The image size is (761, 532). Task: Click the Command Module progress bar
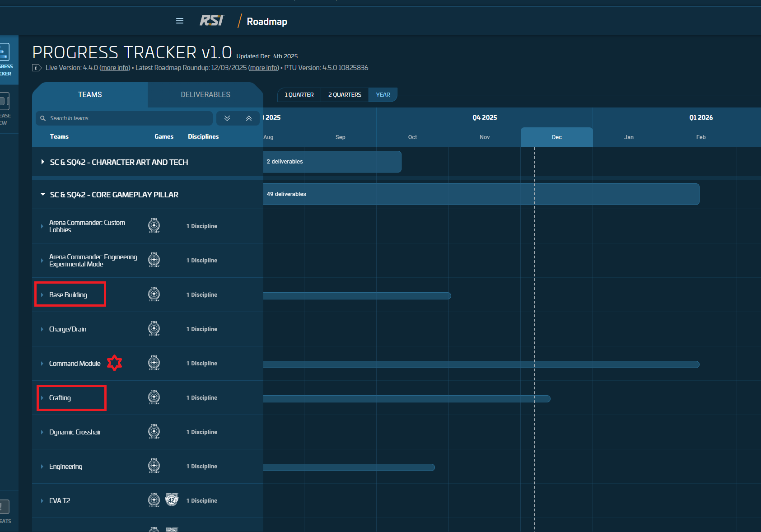click(x=481, y=364)
